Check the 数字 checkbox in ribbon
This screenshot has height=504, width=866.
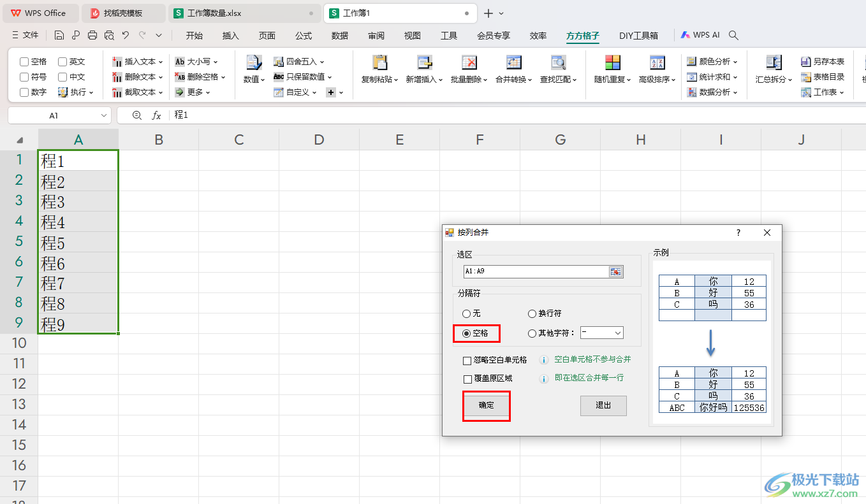[24, 92]
